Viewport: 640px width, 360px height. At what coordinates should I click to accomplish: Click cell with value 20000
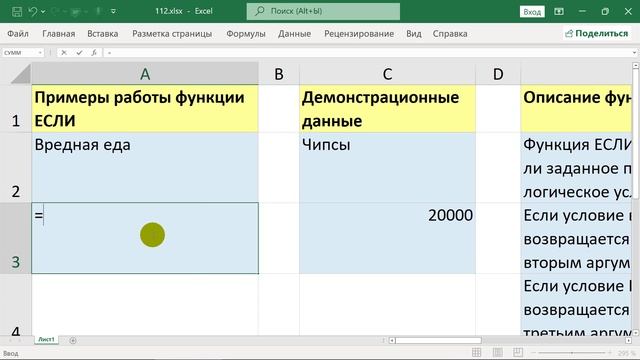(387, 238)
